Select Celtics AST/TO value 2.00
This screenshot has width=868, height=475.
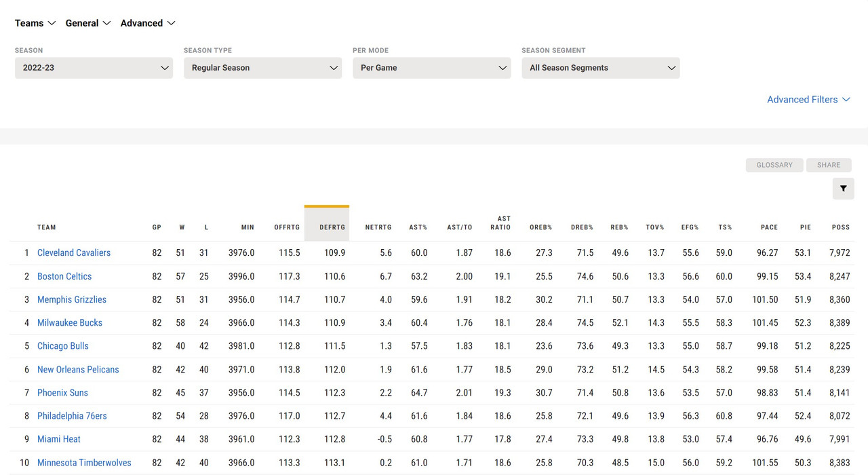pos(465,276)
